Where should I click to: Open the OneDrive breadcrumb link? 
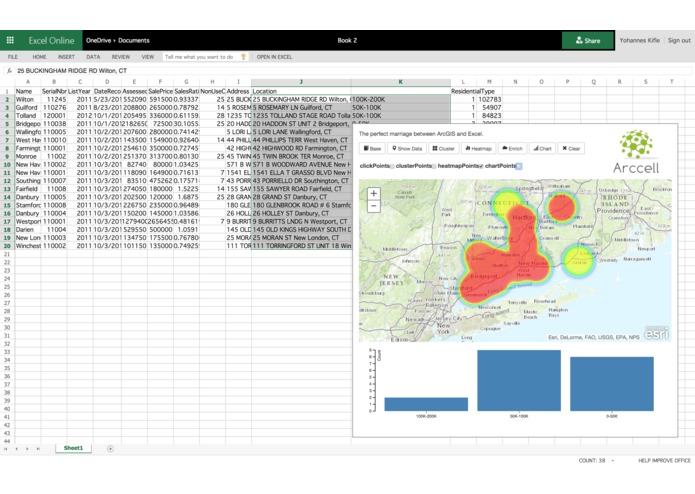98,40
